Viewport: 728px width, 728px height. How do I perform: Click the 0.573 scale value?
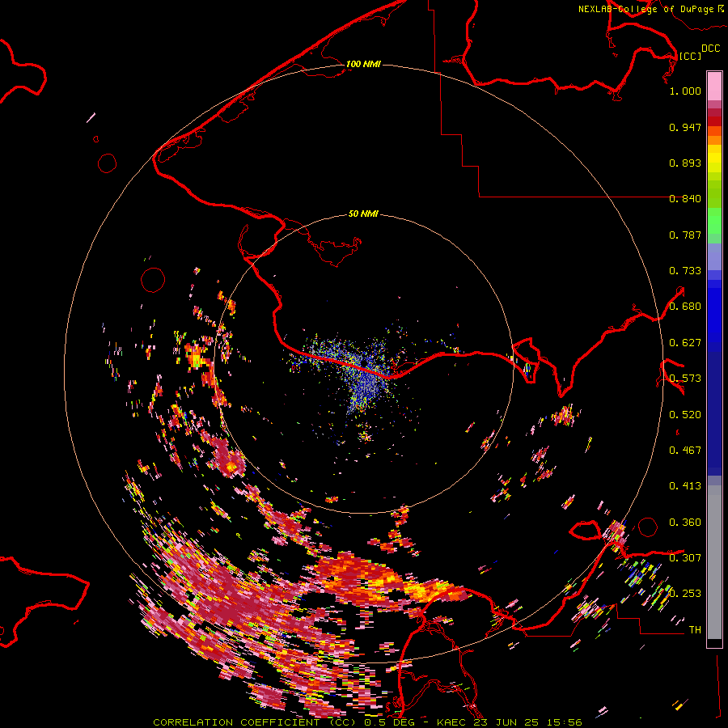point(685,379)
